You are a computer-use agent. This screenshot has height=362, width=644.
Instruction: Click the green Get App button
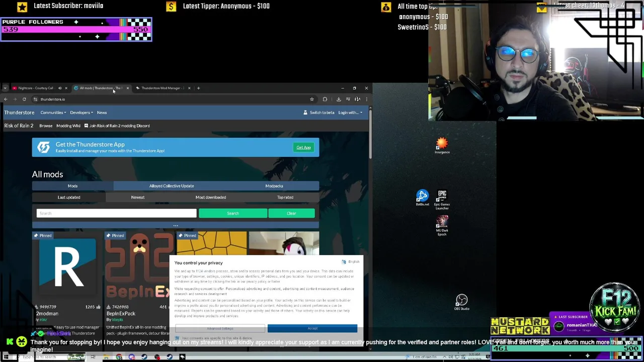tap(303, 147)
